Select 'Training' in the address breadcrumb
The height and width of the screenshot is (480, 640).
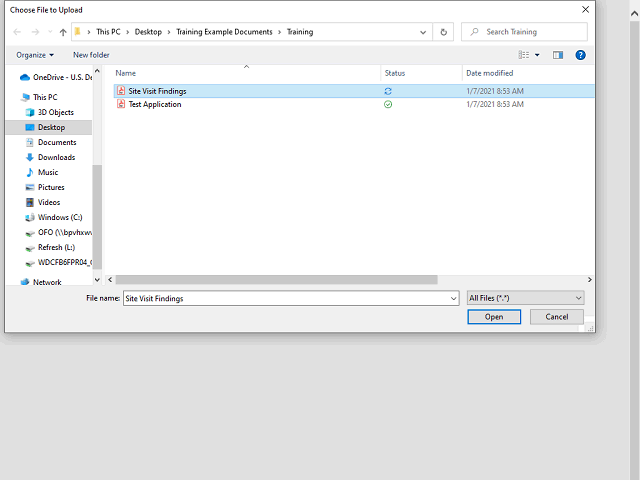(x=300, y=32)
